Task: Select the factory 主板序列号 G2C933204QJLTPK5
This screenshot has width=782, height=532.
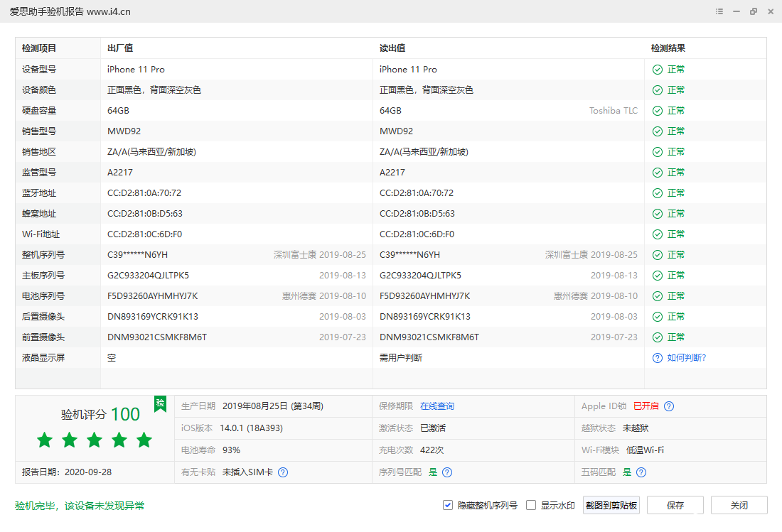Action: 148,276
